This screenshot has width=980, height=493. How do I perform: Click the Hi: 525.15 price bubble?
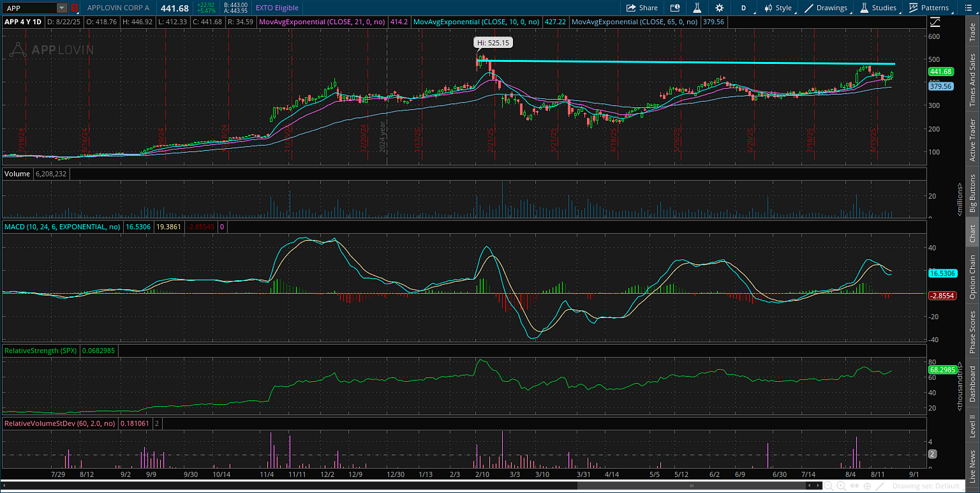[x=493, y=42]
